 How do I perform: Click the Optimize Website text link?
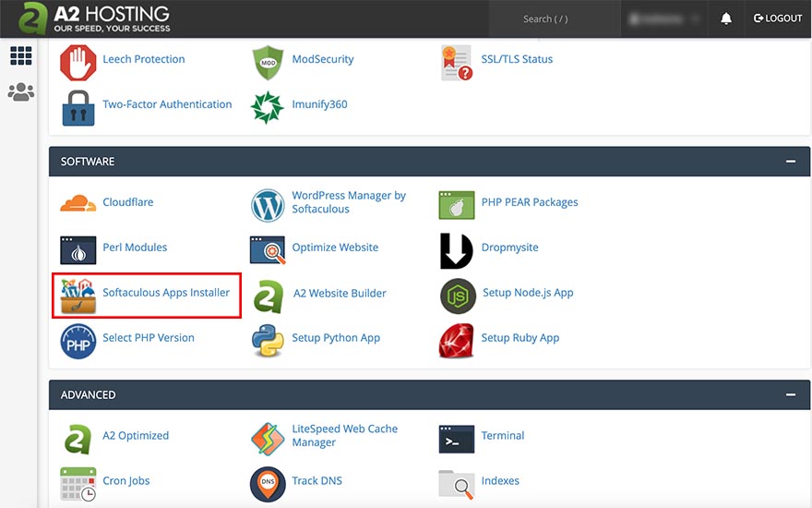tap(335, 248)
